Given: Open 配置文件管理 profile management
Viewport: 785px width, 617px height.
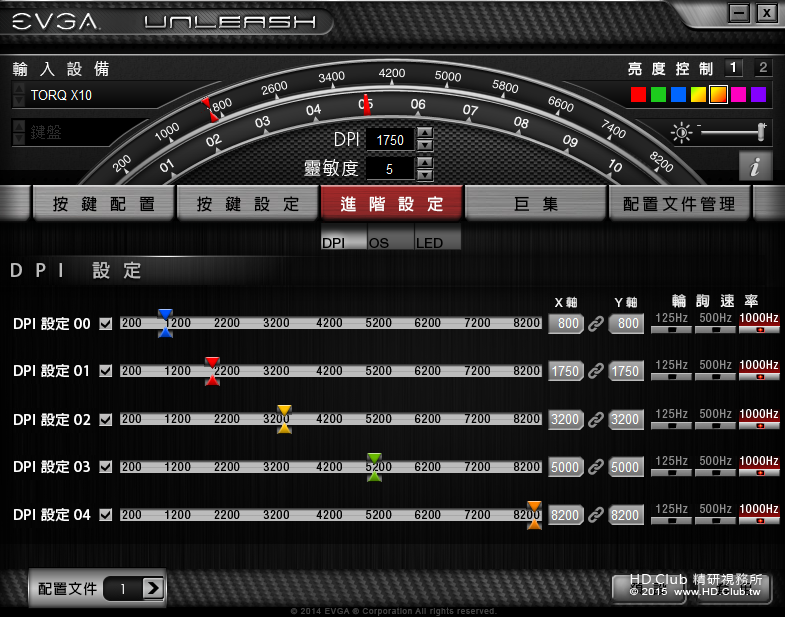Looking at the screenshot, I should coord(679,203).
